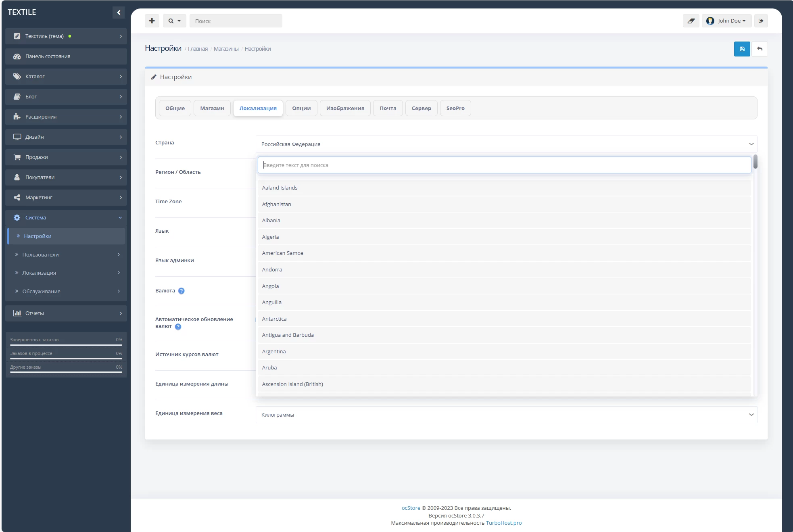This screenshot has width=793, height=532.
Task: Click the Другие заказы progress bar
Action: pos(66,372)
